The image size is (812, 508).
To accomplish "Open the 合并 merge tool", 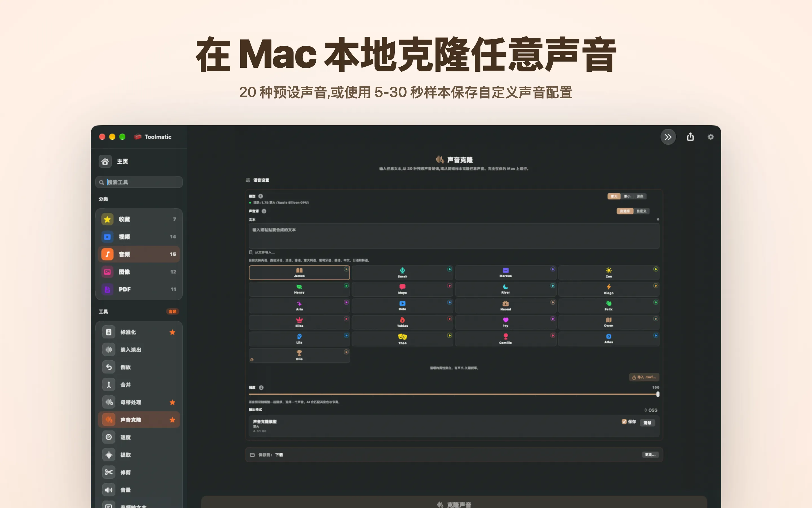I will pyautogui.click(x=139, y=385).
